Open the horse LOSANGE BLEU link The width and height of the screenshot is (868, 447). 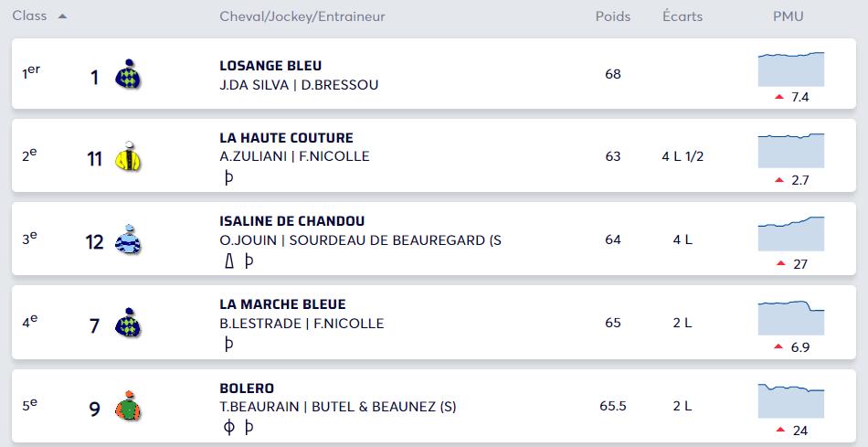point(270,66)
